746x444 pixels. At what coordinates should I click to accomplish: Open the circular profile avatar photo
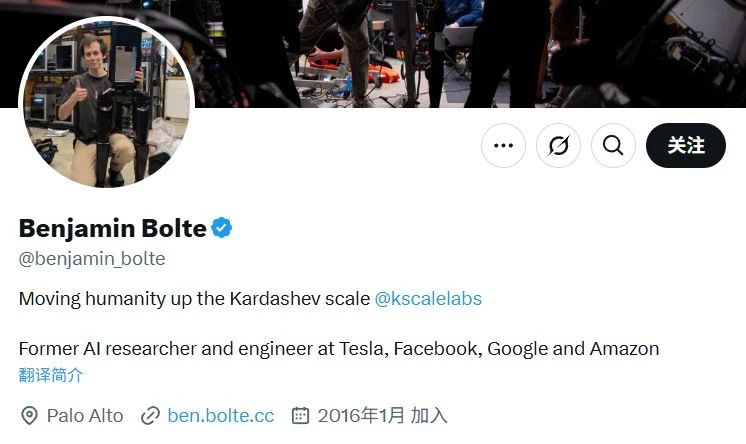point(107,102)
